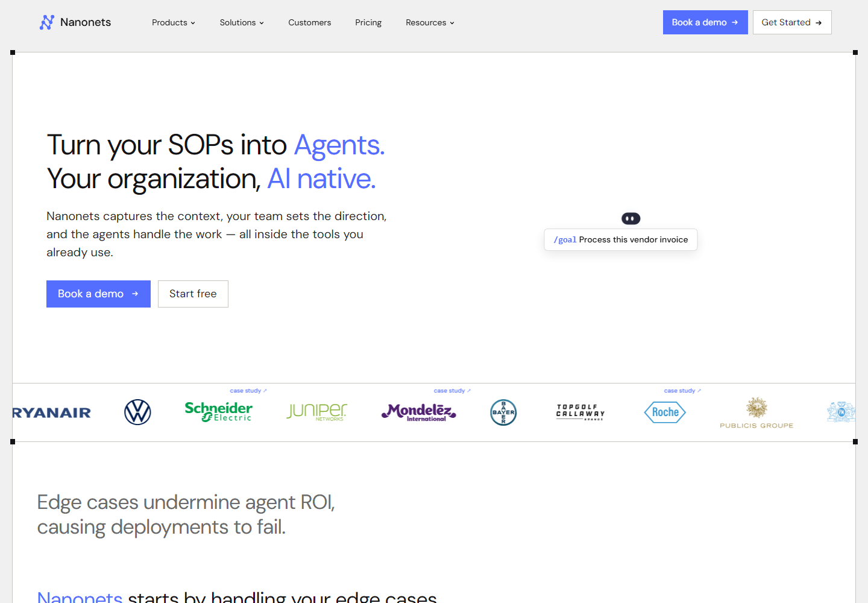
Task: Click the Nanonets logo icon
Action: click(47, 22)
